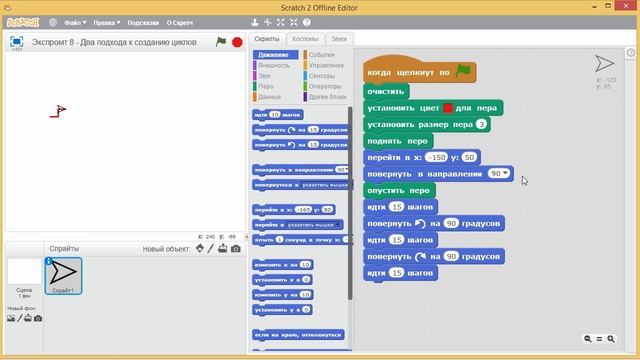Paint a new sprite
Screen dimensions: 640x360
[x=211, y=248]
